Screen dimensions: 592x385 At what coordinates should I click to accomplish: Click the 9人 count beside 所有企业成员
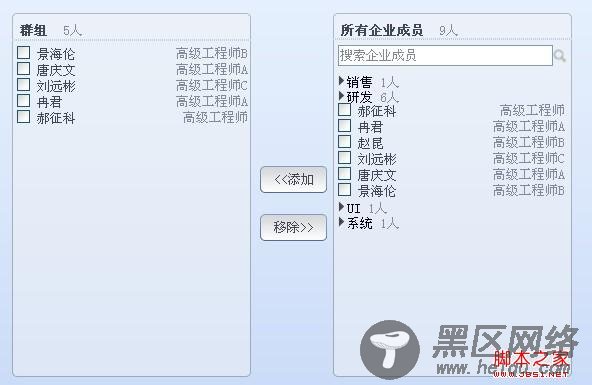pos(448,31)
